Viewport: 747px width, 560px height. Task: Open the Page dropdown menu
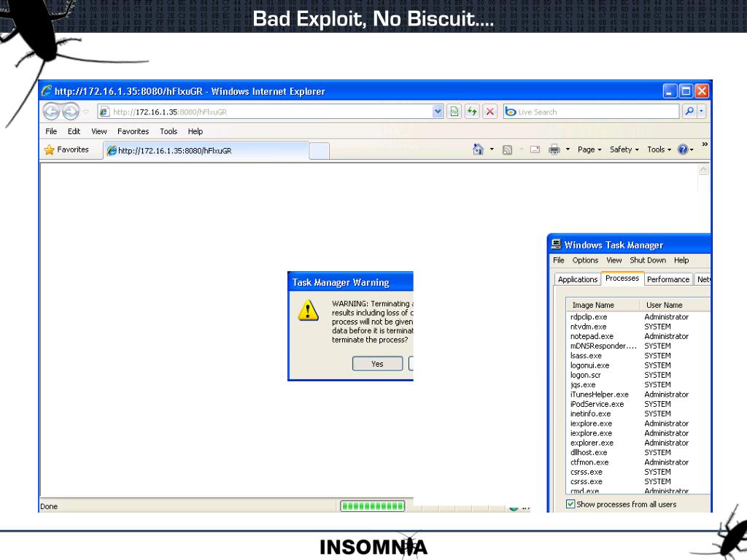click(x=589, y=149)
